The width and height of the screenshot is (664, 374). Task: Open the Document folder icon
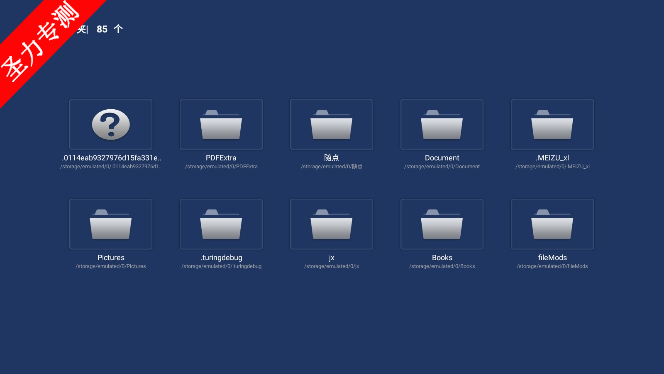442,125
